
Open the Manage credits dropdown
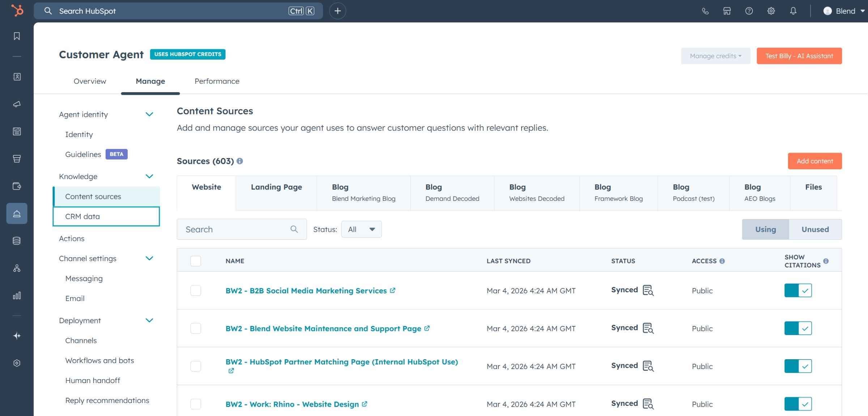[715, 56]
